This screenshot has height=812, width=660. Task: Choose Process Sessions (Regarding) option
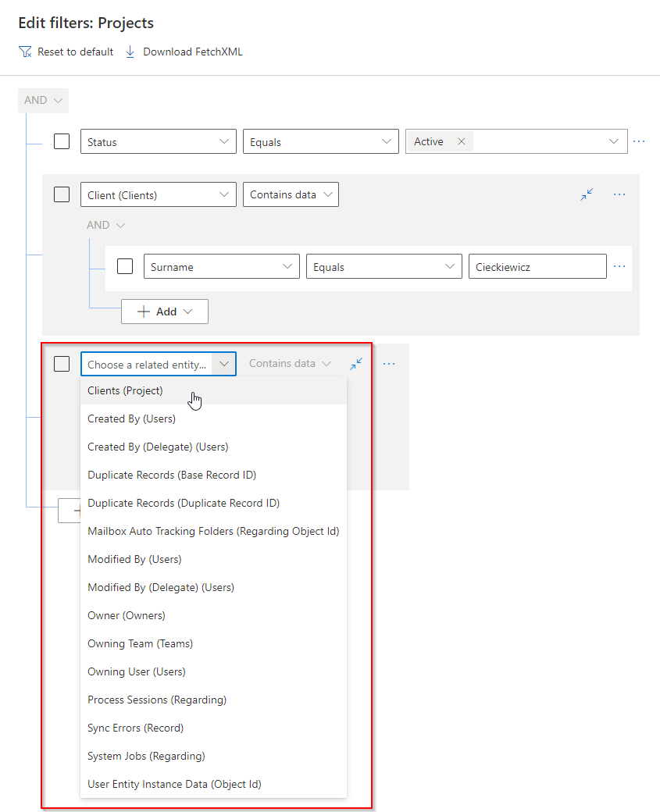(213, 700)
